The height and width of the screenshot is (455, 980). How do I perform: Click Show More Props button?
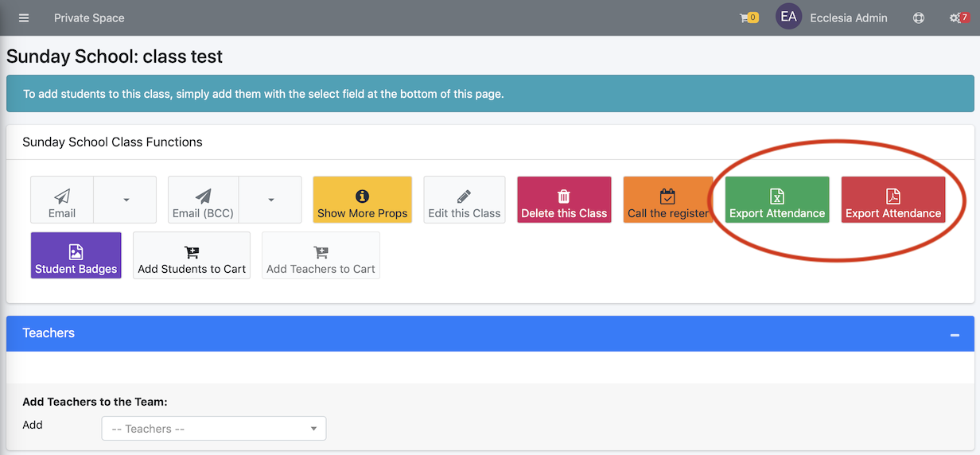tap(363, 200)
